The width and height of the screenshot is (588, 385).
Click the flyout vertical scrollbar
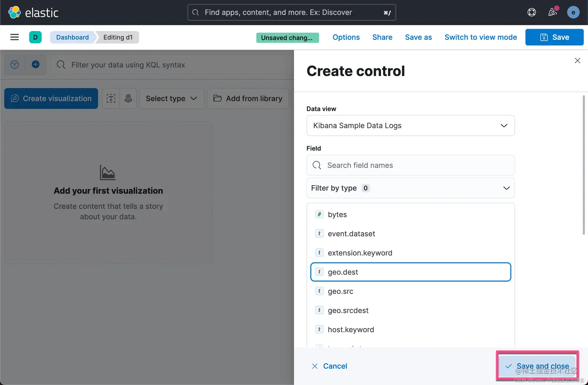[x=583, y=165]
